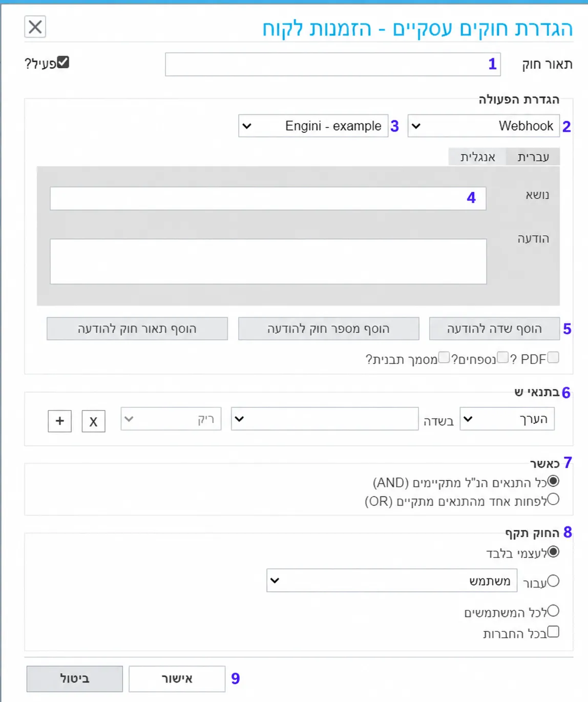Open the Webhook action type dropdown

point(484,126)
